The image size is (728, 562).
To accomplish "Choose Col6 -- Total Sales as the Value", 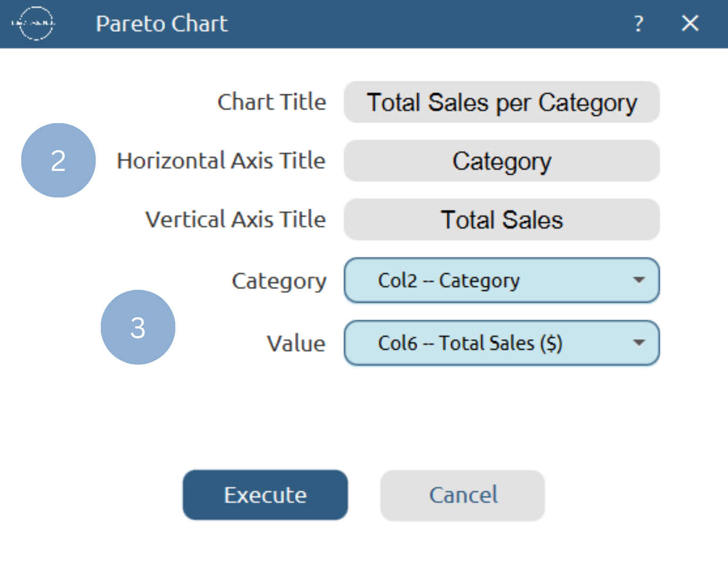I will (x=501, y=343).
